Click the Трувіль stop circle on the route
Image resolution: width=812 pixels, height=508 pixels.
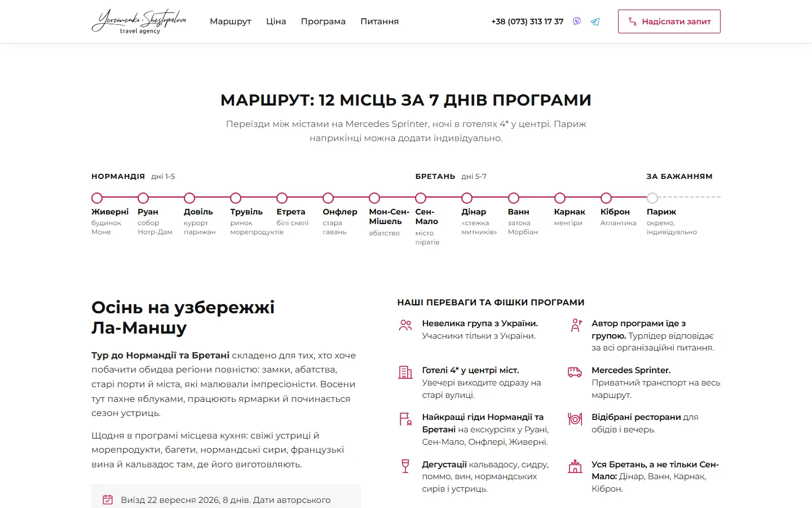(x=236, y=198)
